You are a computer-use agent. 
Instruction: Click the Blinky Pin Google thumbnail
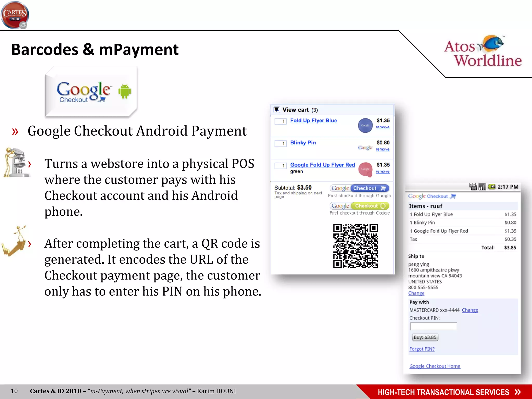(x=365, y=148)
